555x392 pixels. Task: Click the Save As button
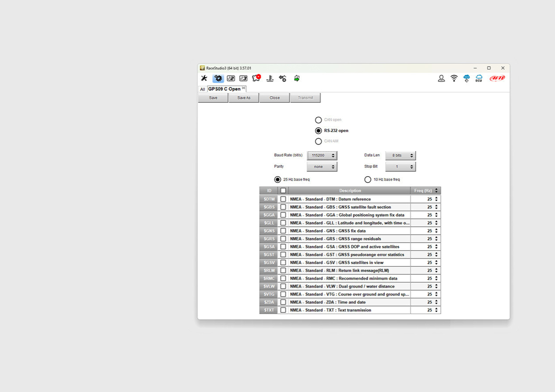click(244, 98)
